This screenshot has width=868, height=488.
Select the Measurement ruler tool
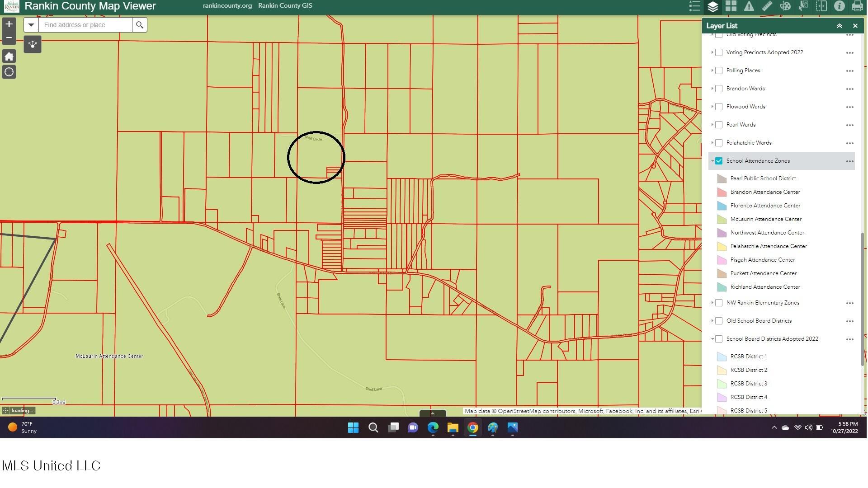tap(767, 6)
